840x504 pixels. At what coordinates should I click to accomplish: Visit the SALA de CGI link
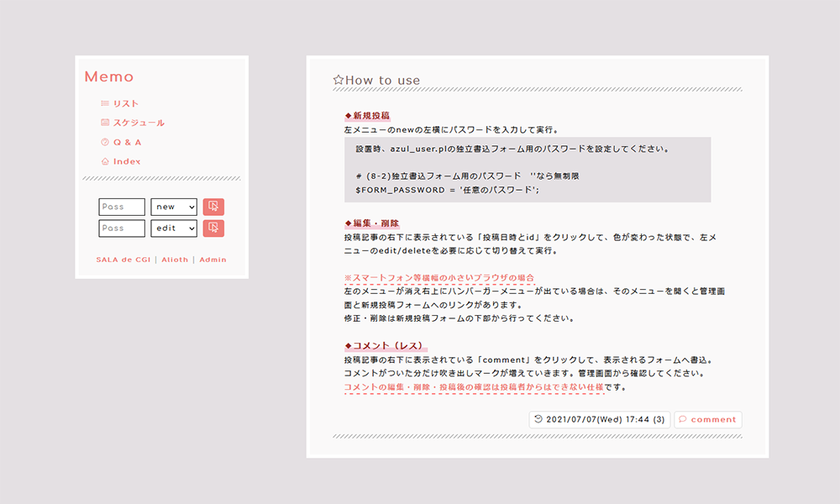point(123,260)
